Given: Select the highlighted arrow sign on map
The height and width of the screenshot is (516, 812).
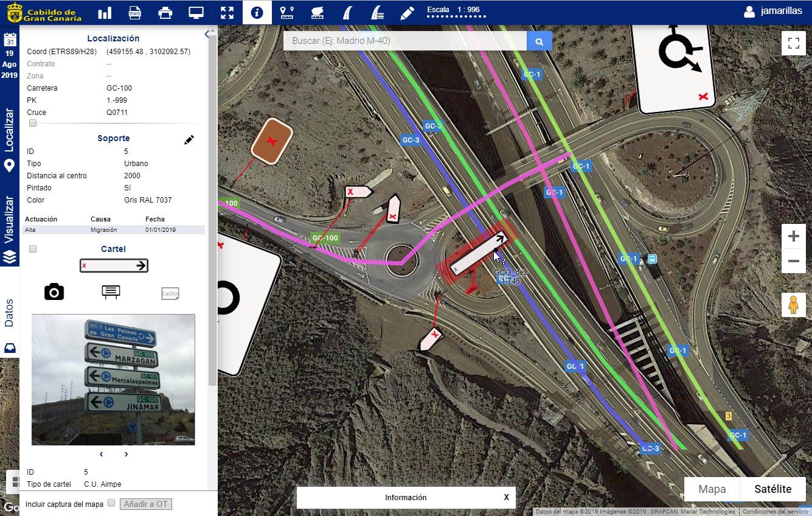Looking at the screenshot, I should coord(479,253).
